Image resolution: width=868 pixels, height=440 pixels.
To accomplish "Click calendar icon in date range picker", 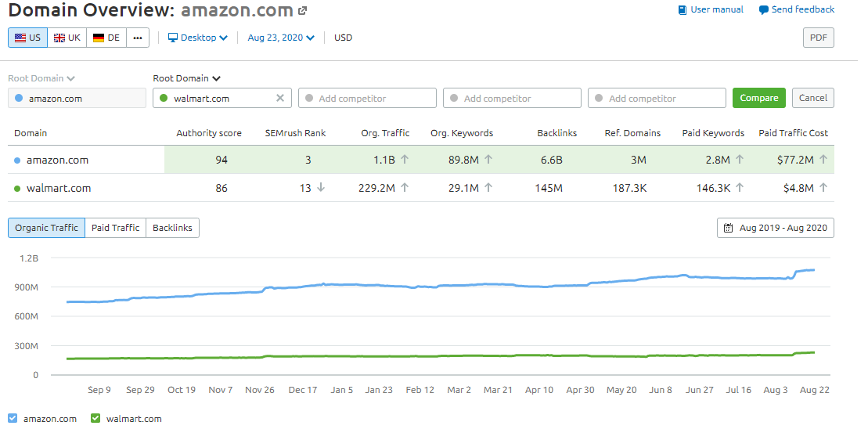I will coord(729,228).
